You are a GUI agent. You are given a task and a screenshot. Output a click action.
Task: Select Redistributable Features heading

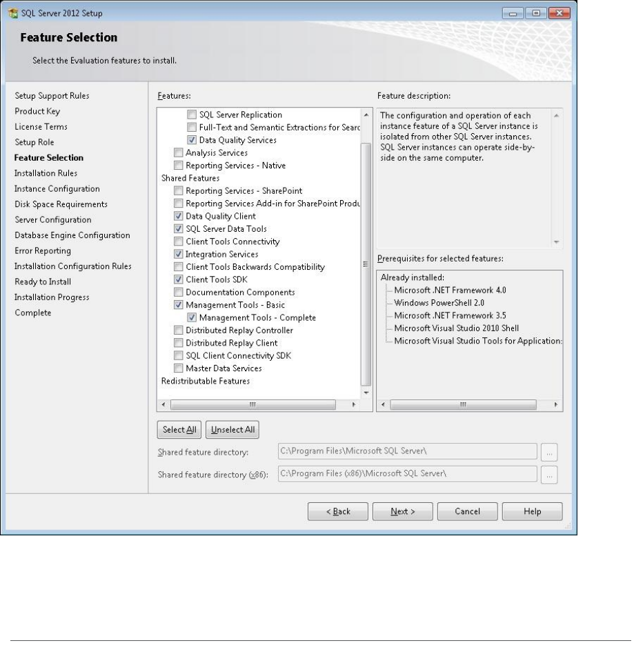click(x=206, y=381)
